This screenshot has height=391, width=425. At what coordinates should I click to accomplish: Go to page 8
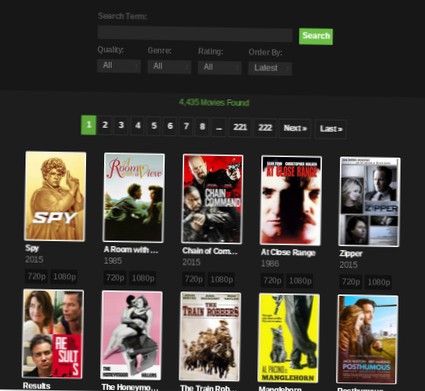tap(202, 127)
